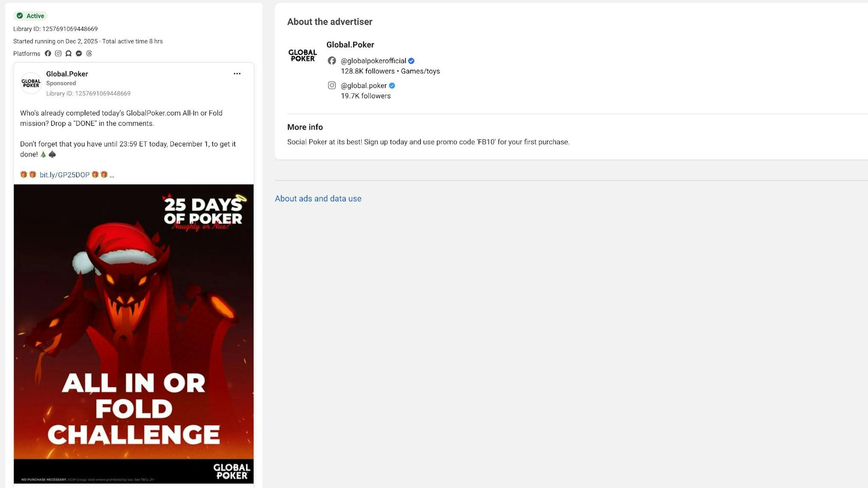Open the three-dot ad options menu
The width and height of the screenshot is (868, 488).
pyautogui.click(x=237, y=73)
